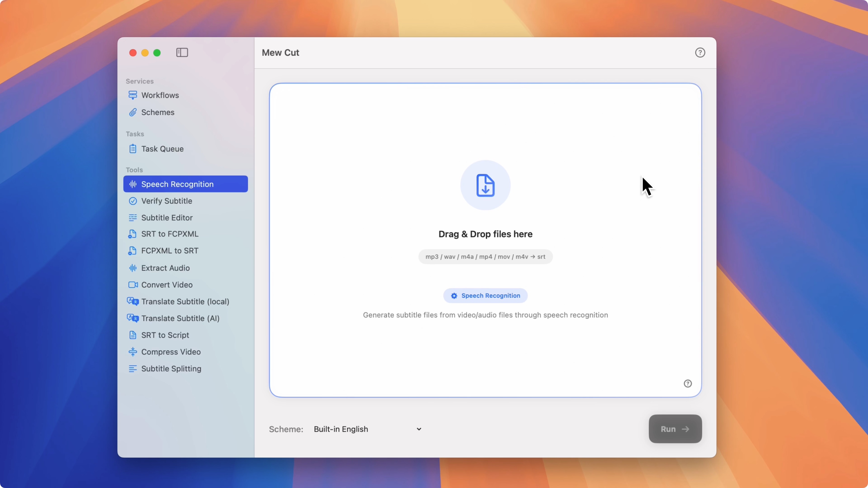
Task: Expand the Speech Recognition mode selector
Action: [x=485, y=295]
